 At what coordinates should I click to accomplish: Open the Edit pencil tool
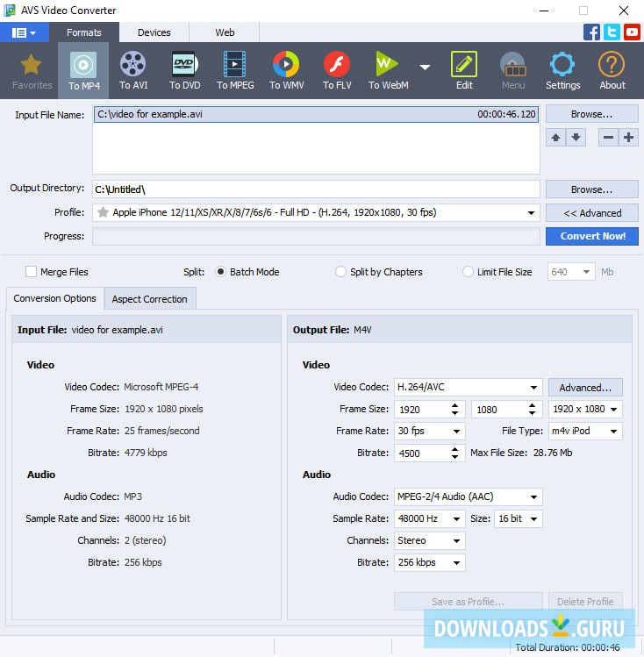tap(464, 71)
